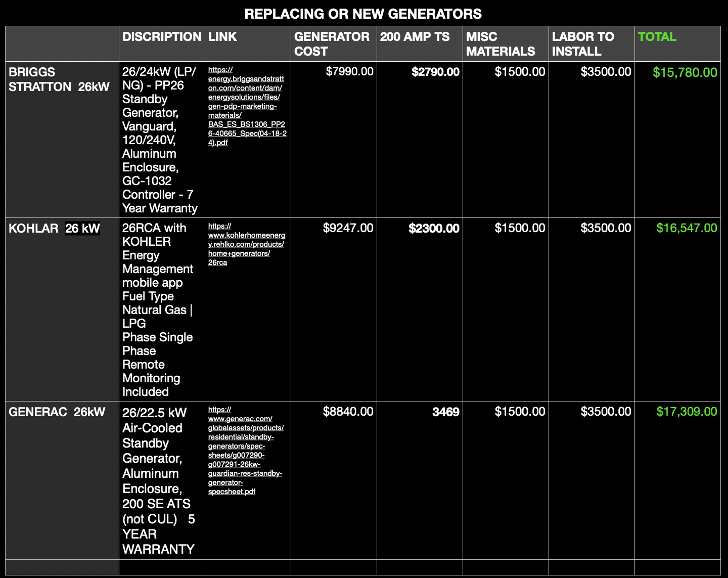Select misc materials $1500.00 in Generac row

[520, 412]
